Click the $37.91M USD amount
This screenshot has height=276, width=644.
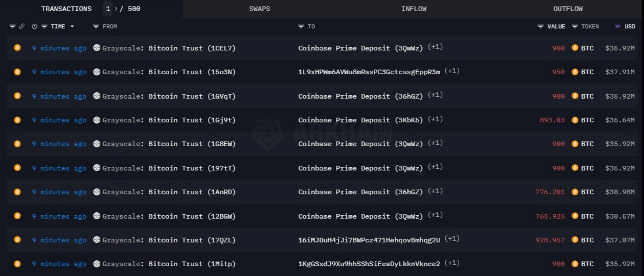coord(620,72)
